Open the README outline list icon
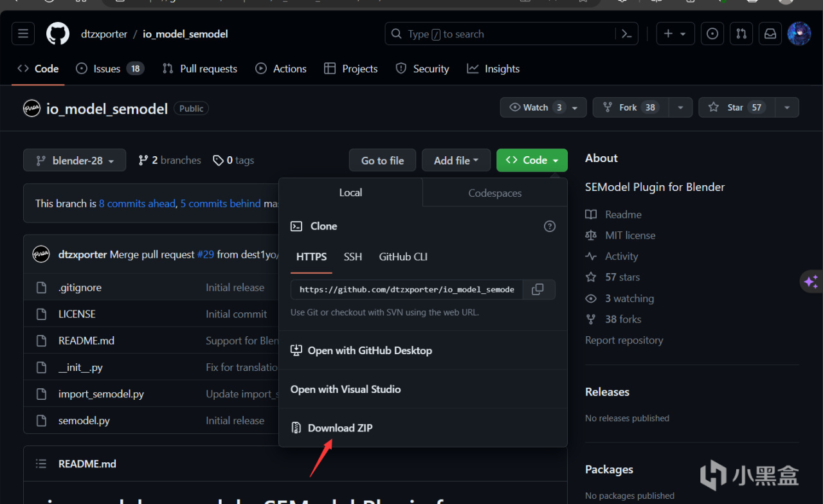Viewport: 823px width, 504px height. [41, 464]
